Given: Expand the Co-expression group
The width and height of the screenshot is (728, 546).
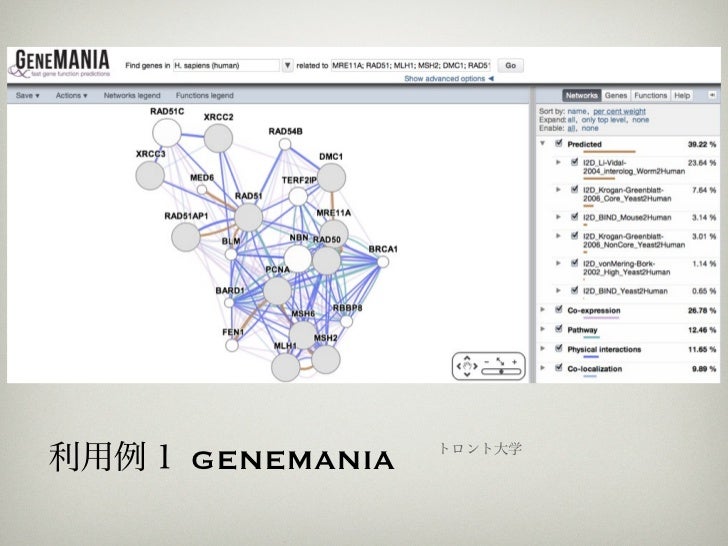Looking at the screenshot, I should 542,310.
